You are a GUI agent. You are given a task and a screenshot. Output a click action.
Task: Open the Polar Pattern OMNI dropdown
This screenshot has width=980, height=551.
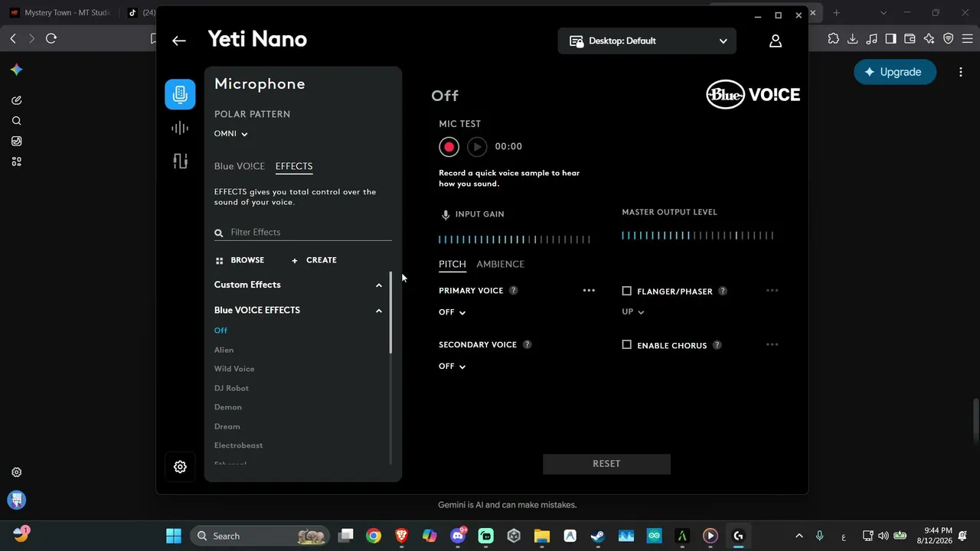(231, 134)
